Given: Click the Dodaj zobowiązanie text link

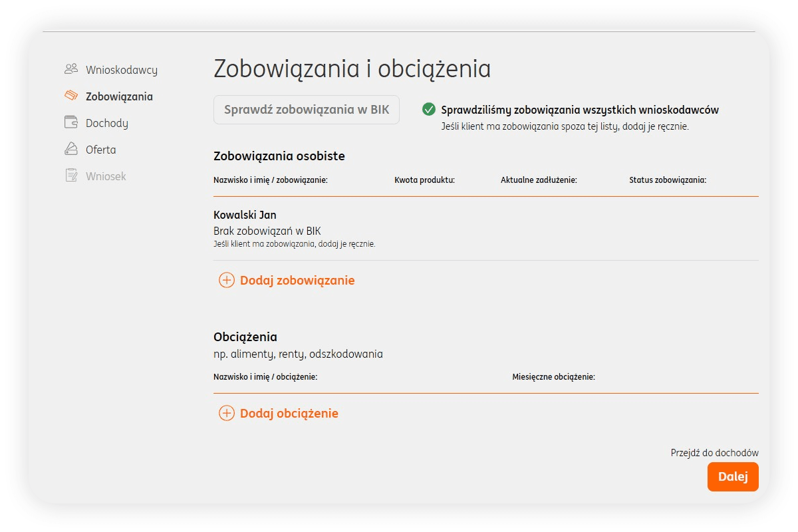Looking at the screenshot, I should [x=297, y=281].
